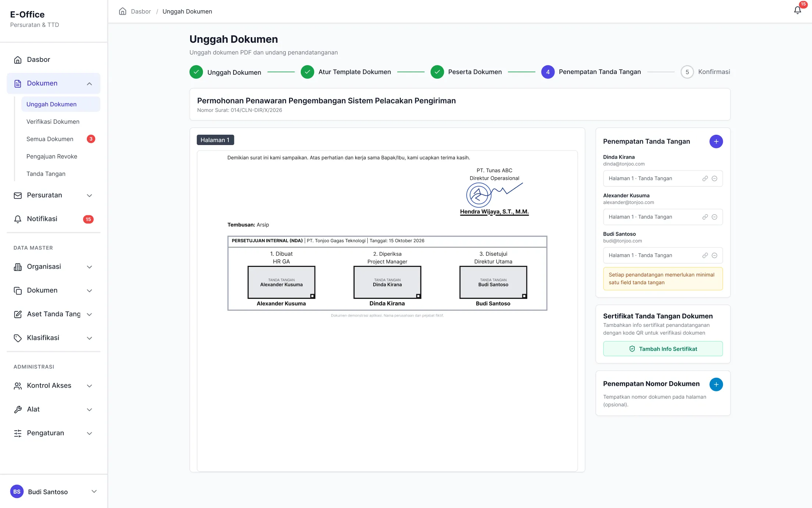Screen dimensions: 812x508
Task: Expand the Klasifikasi menu
Action: (x=53, y=338)
